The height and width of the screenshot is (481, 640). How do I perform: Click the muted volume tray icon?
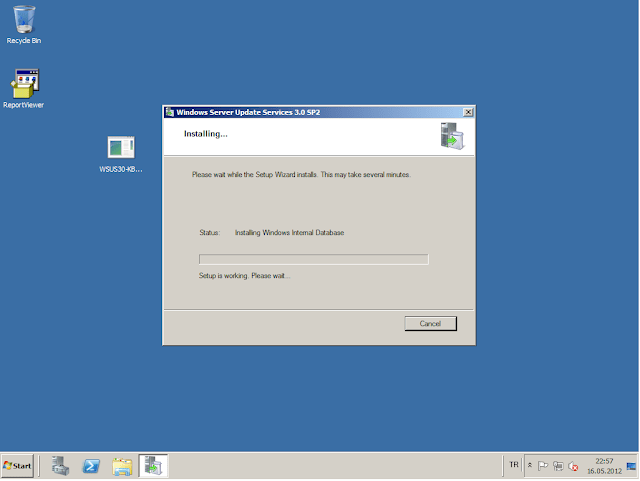573,466
